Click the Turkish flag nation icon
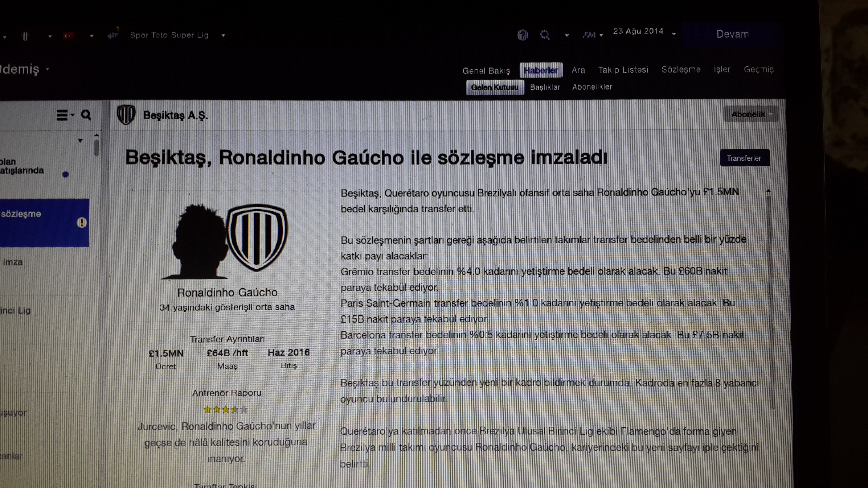The width and height of the screenshot is (868, 488). [69, 35]
